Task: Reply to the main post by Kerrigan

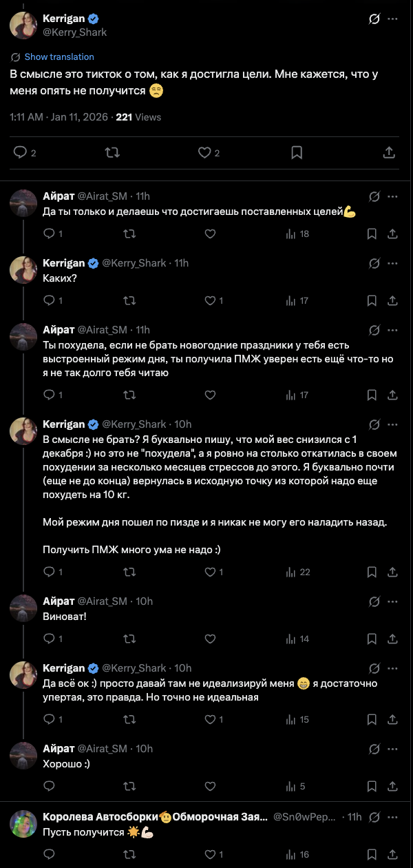Action: (21, 152)
